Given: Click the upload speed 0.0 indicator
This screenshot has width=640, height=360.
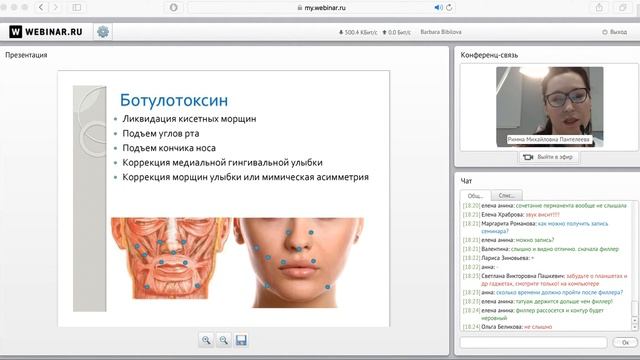Looking at the screenshot, I should pos(396,32).
